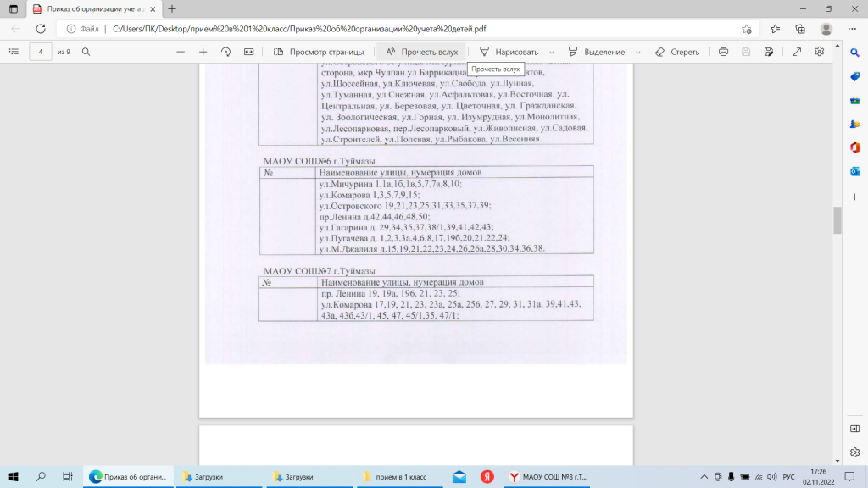Enter full screen mode in PDF toolbar
Screen dimensions: 868x488
tap(797, 52)
